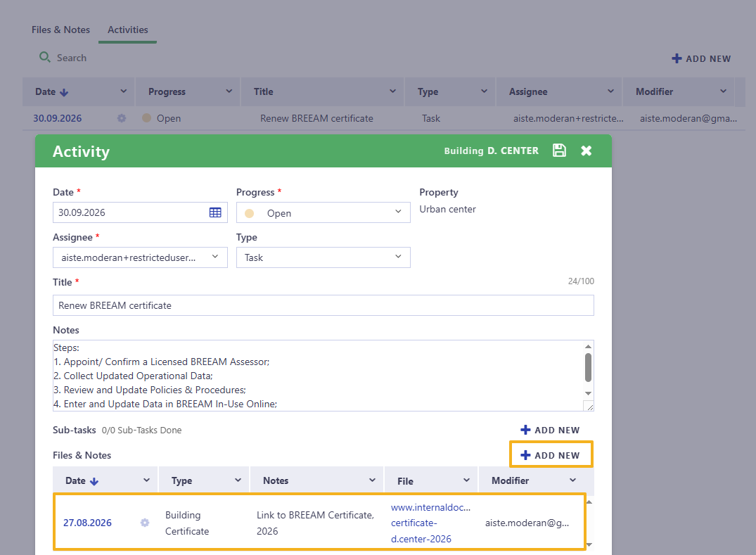The width and height of the screenshot is (756, 555).
Task: Expand Modifier column menu in activities table
Action: [723, 91]
